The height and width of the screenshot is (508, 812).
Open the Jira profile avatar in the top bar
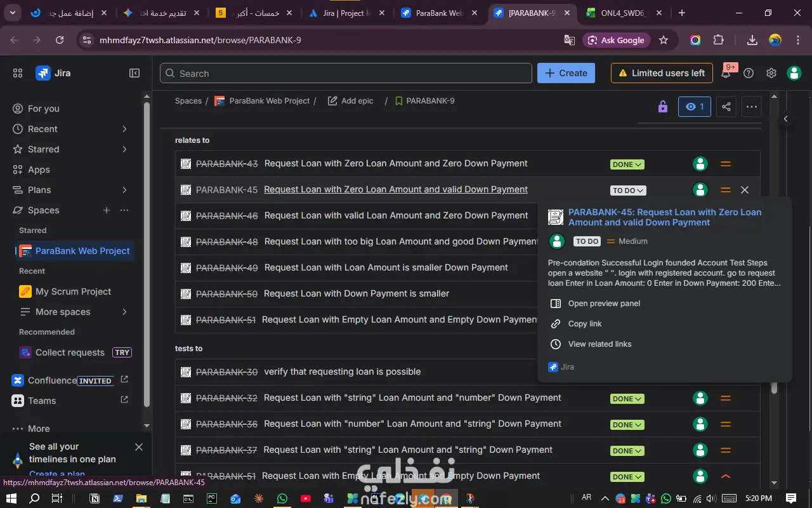(794, 73)
